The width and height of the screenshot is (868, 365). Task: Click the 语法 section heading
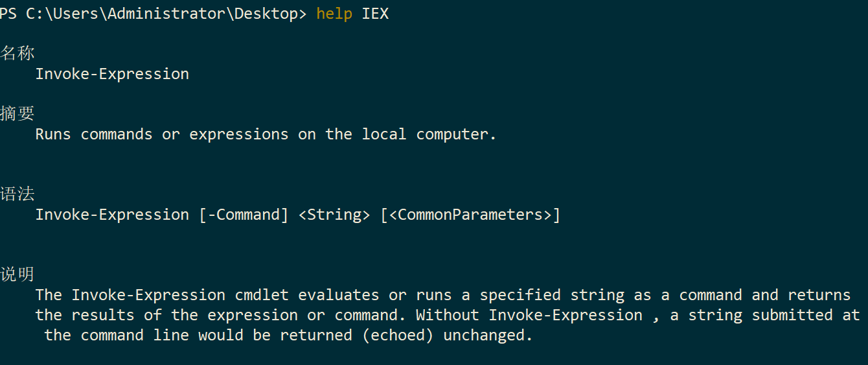pyautogui.click(x=17, y=194)
